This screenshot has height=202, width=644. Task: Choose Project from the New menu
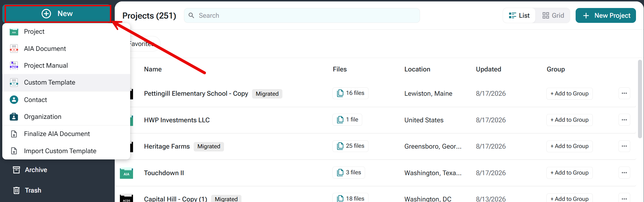tap(66, 32)
